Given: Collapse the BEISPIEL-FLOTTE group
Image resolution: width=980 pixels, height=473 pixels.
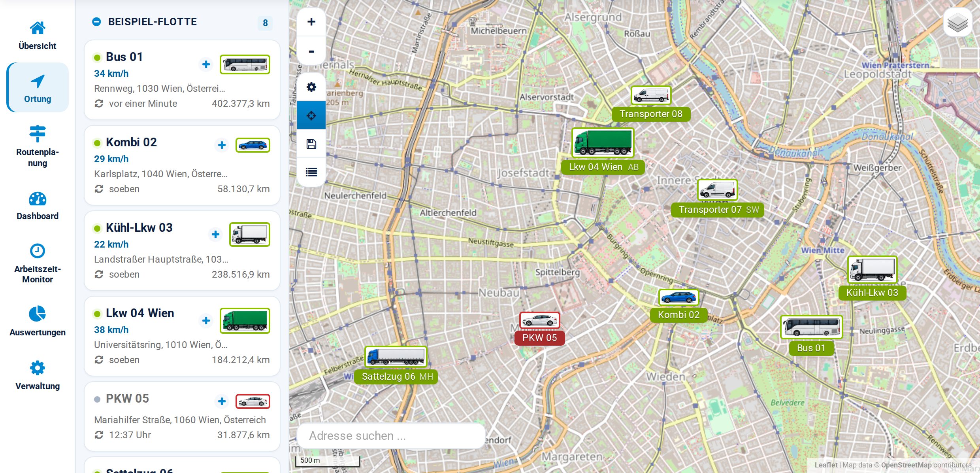Looking at the screenshot, I should pyautogui.click(x=96, y=22).
